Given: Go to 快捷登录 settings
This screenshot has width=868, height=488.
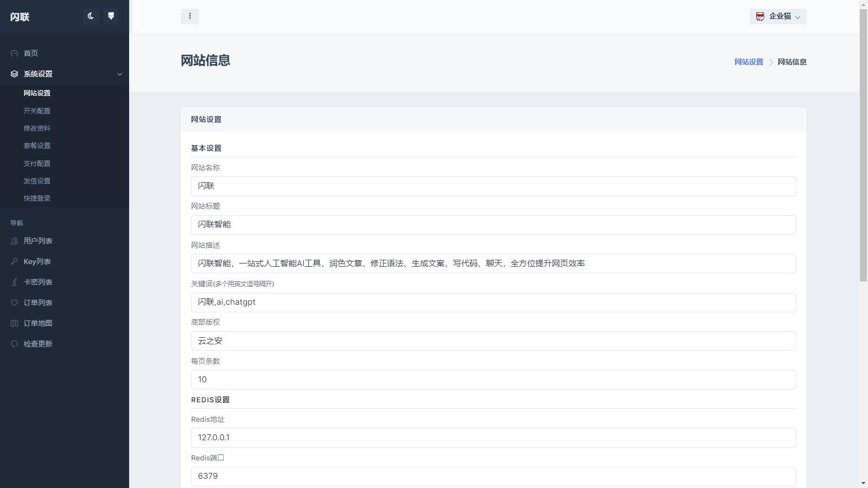Looking at the screenshot, I should (x=37, y=198).
